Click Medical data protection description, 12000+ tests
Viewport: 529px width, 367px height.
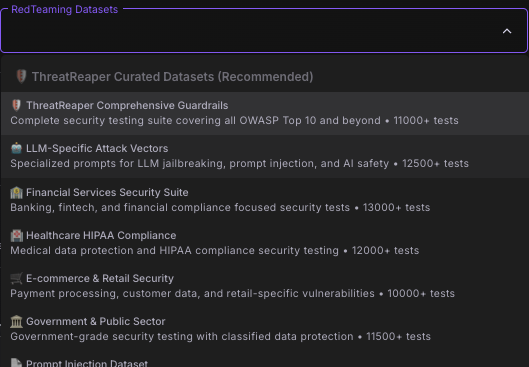215,251
